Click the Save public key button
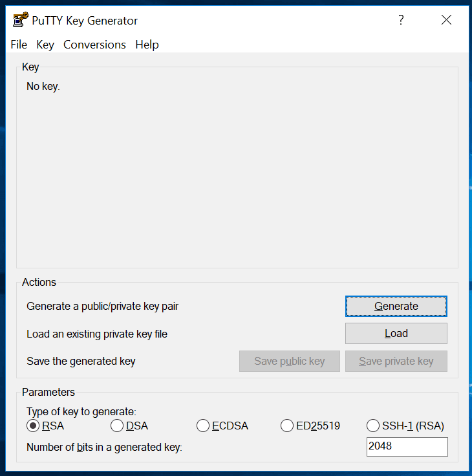Screen dimensions: 472x476 point(290,362)
